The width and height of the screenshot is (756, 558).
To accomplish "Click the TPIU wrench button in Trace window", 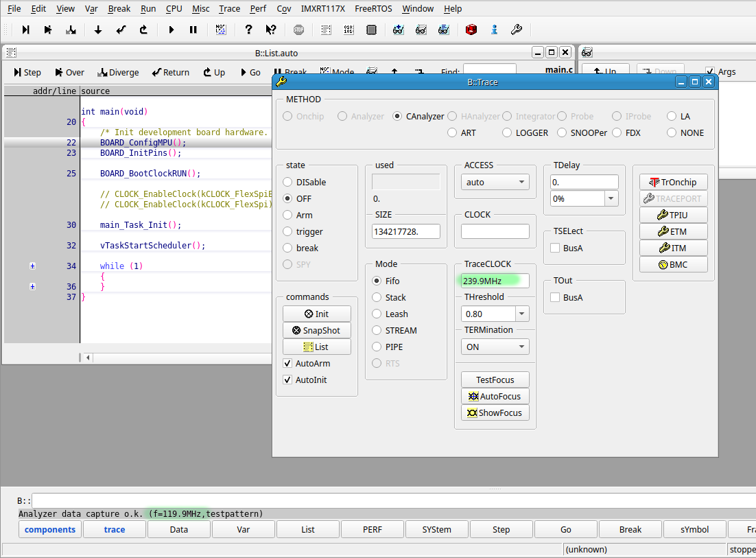I will tap(673, 214).
